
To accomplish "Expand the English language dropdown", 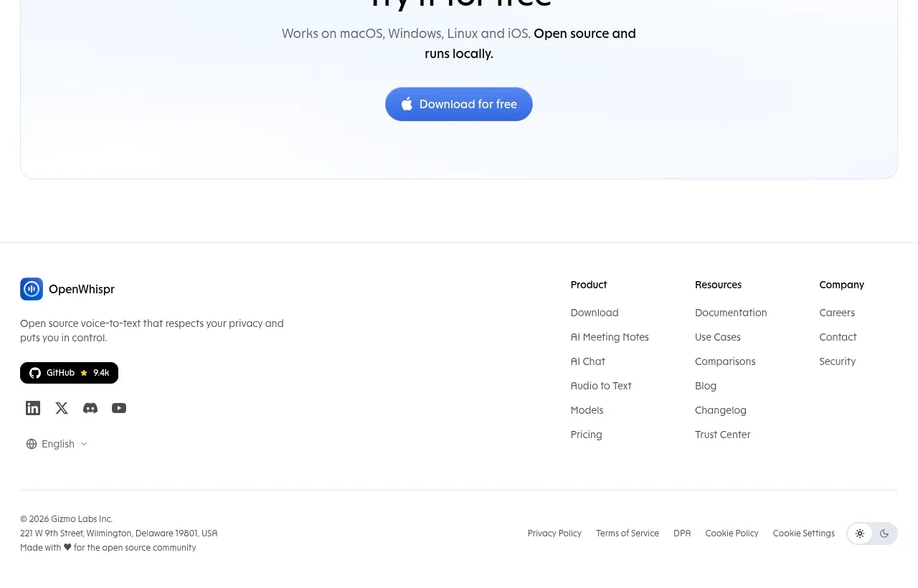I will 57,444.
